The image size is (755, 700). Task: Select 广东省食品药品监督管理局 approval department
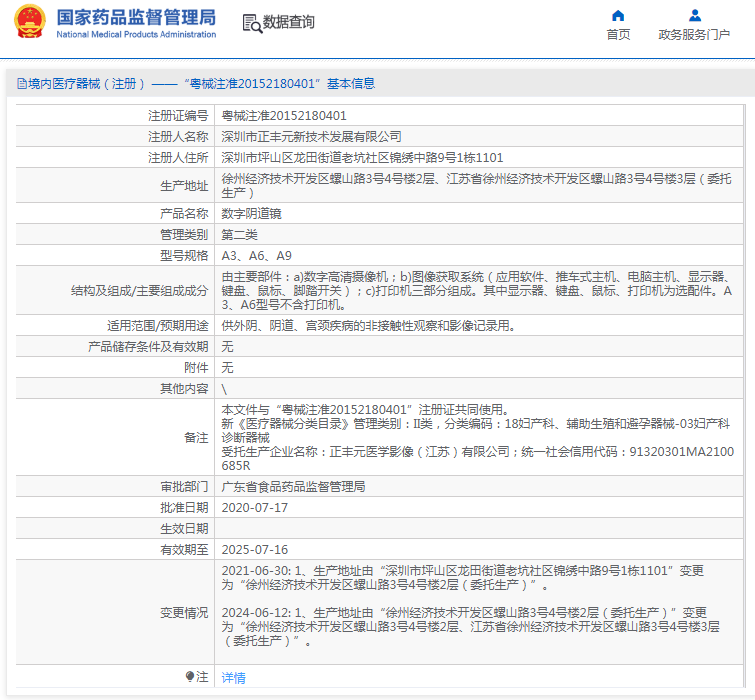point(293,487)
